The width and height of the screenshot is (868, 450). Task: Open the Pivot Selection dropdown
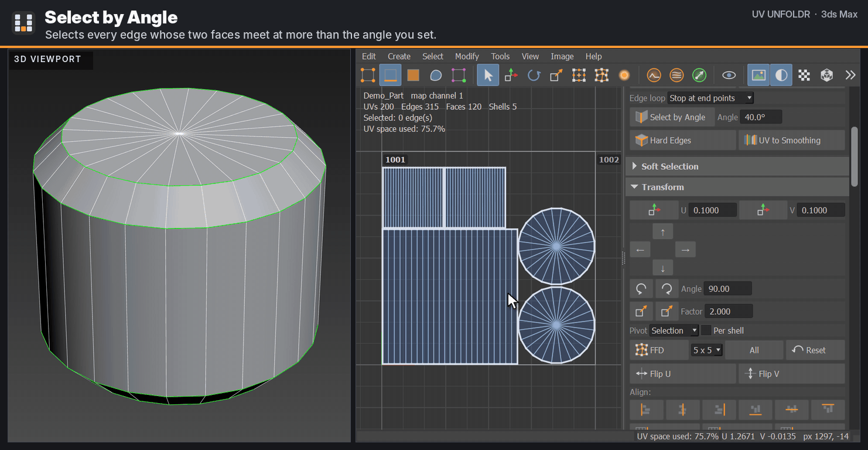coord(674,330)
